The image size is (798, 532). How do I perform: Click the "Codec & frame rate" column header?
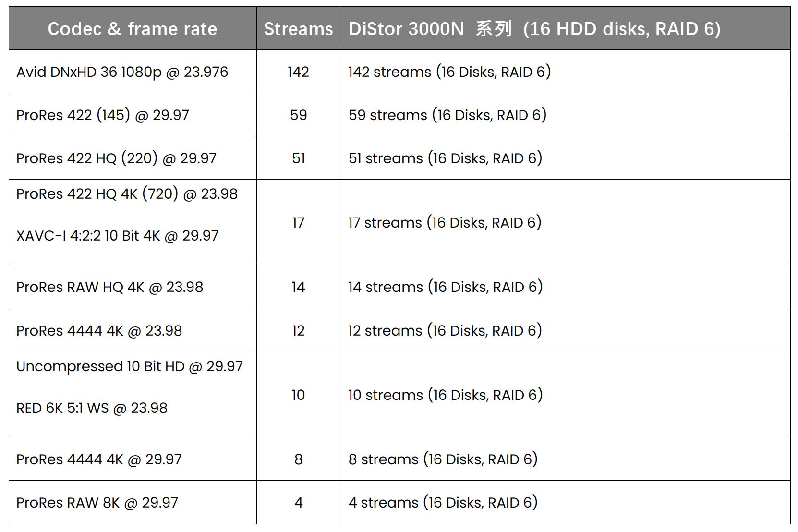tap(133, 29)
